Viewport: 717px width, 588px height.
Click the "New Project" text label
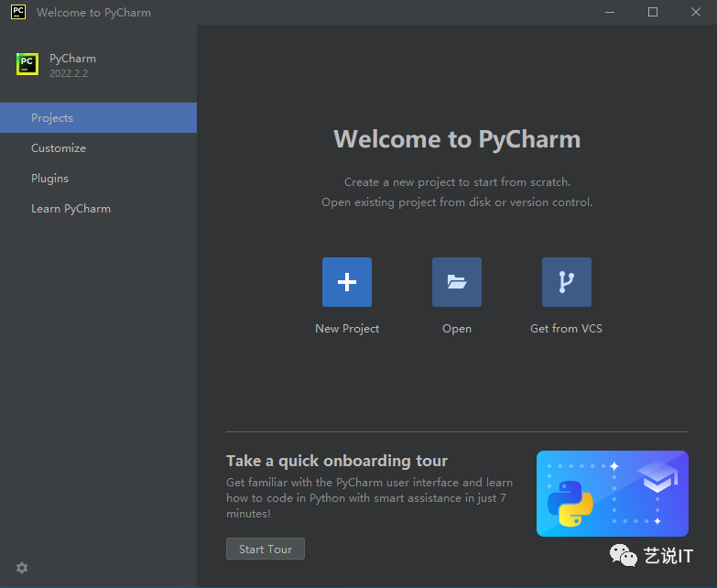[x=347, y=329]
